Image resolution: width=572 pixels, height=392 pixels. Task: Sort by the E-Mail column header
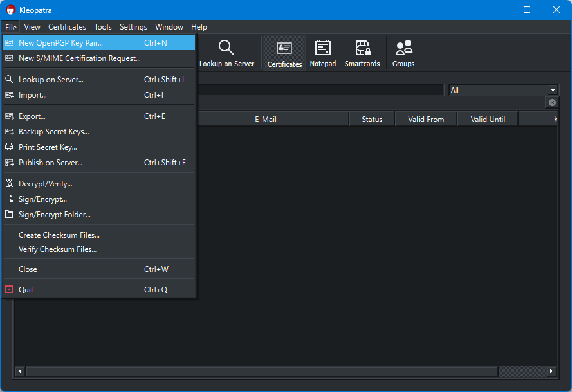266,120
